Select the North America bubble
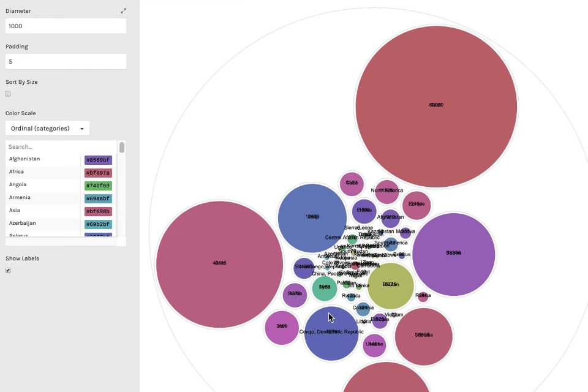This screenshot has width=588, height=392. point(387,190)
